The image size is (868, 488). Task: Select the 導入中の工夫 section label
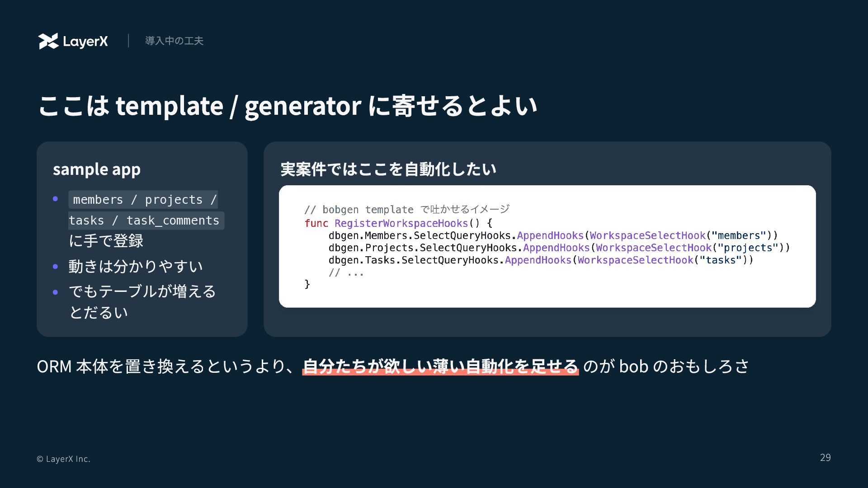(174, 41)
